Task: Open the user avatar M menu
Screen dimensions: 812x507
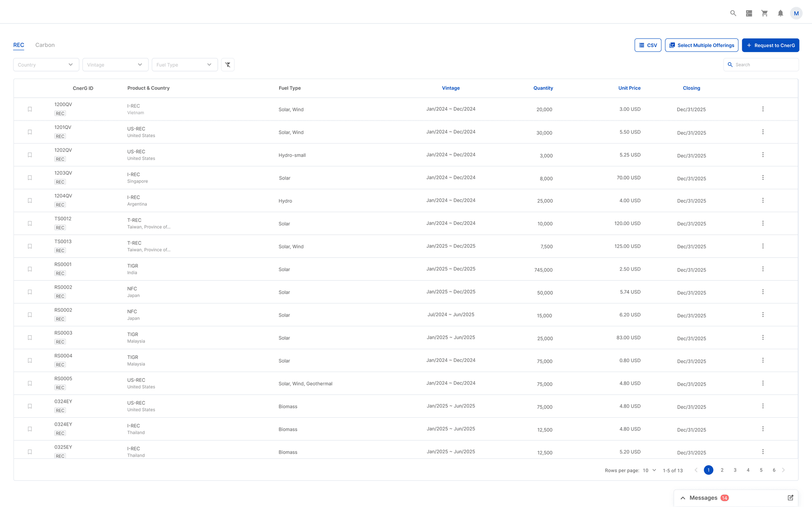Action: [796, 13]
